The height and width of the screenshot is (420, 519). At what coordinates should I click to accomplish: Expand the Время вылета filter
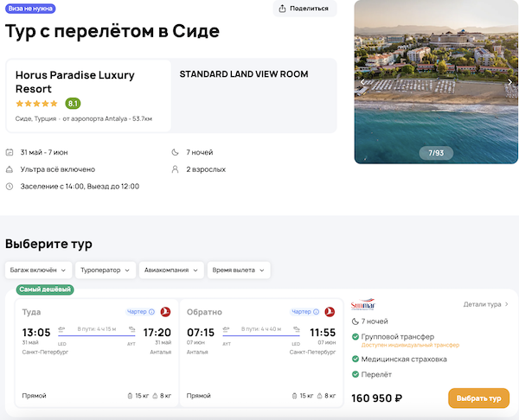click(x=238, y=270)
